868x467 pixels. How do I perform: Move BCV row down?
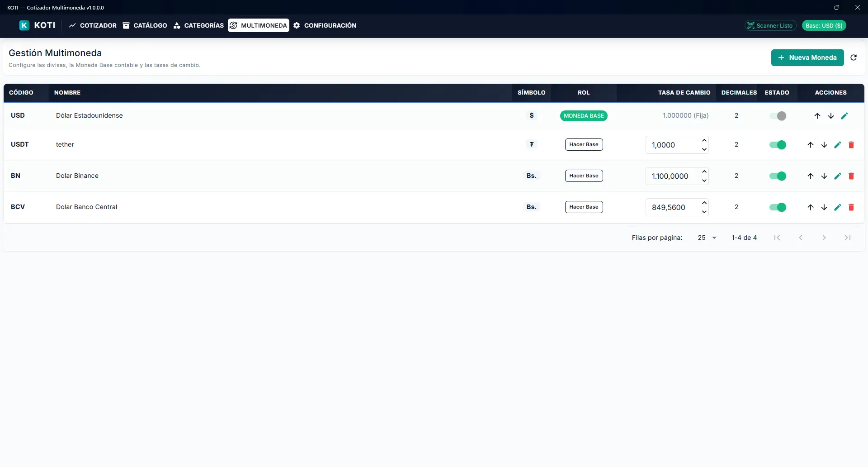point(824,207)
